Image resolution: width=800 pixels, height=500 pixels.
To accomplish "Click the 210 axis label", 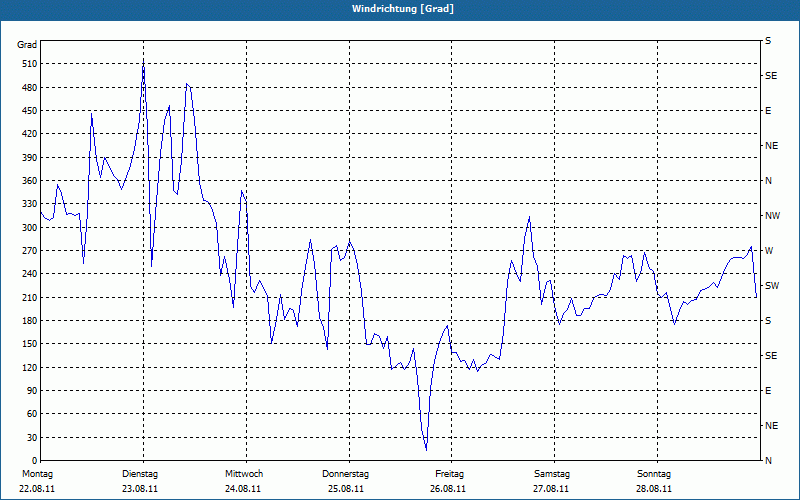I will pos(30,297).
